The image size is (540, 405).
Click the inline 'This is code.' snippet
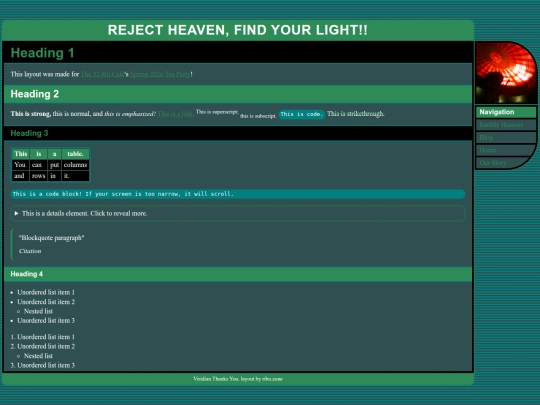[x=301, y=114]
